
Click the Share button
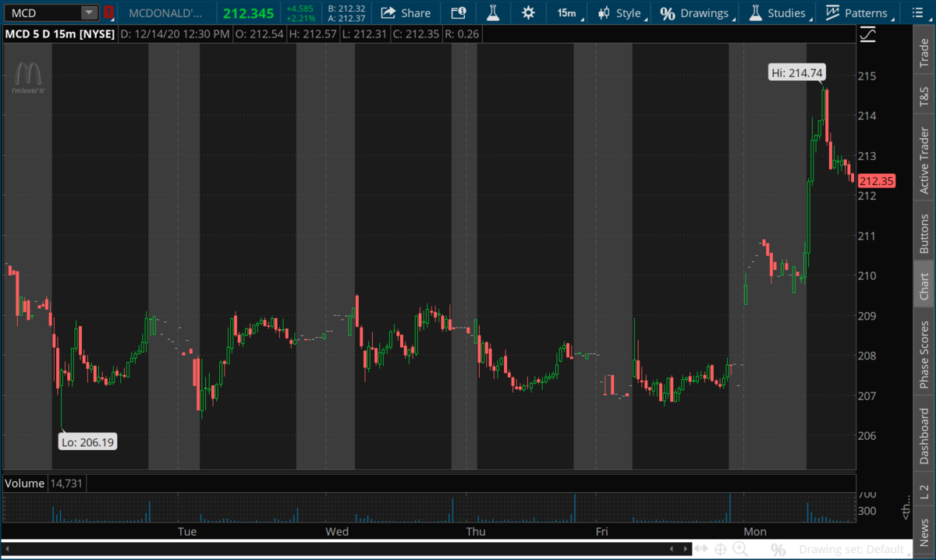tap(406, 12)
